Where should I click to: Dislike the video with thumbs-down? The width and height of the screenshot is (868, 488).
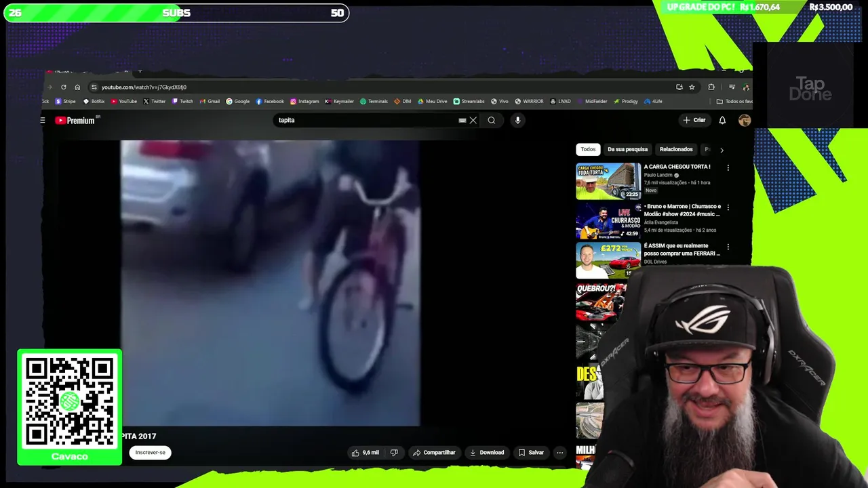[394, 452]
